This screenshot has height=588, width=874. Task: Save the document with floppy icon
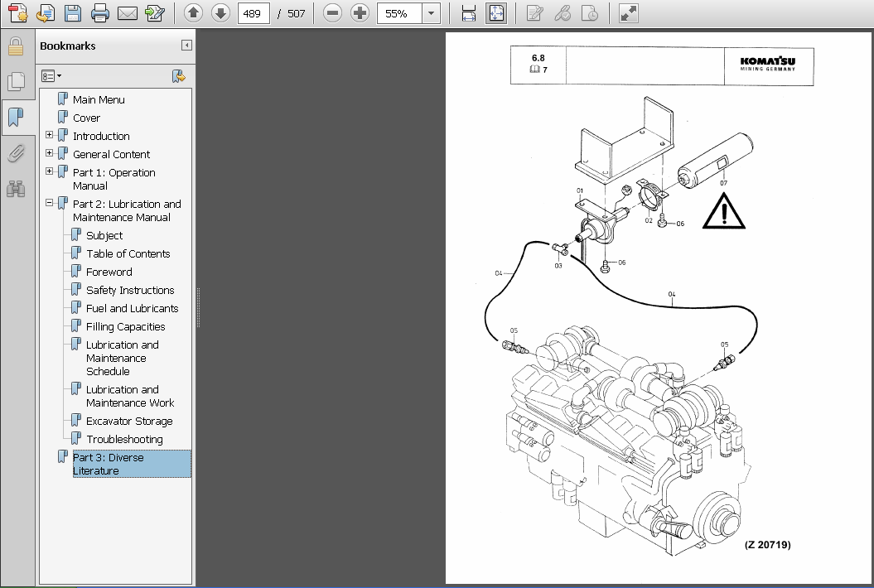pyautogui.click(x=73, y=13)
